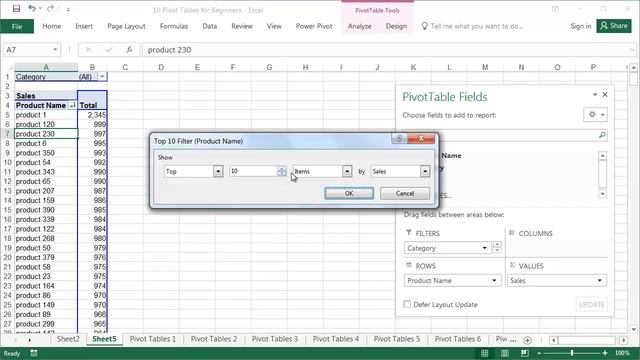Click the macro record icon in status bar

(x=34, y=353)
